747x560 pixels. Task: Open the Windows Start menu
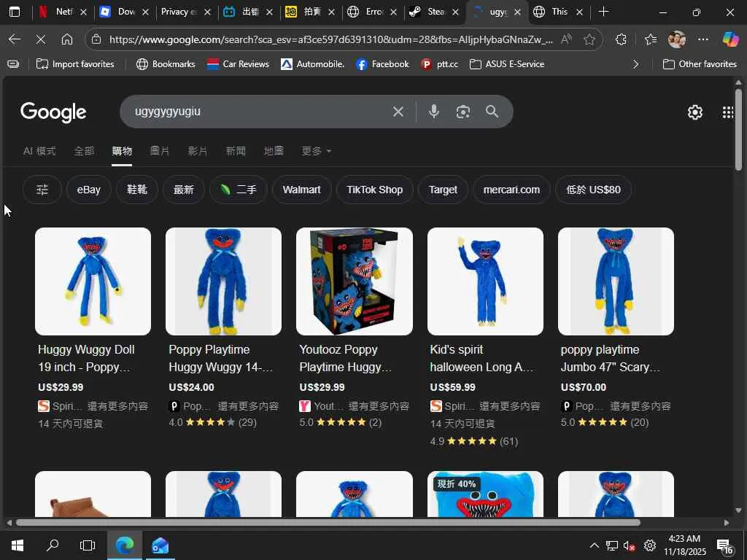pyautogui.click(x=18, y=545)
